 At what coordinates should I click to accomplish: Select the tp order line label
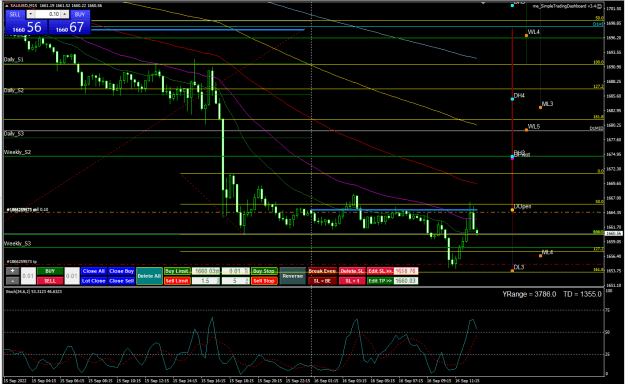coord(22,262)
